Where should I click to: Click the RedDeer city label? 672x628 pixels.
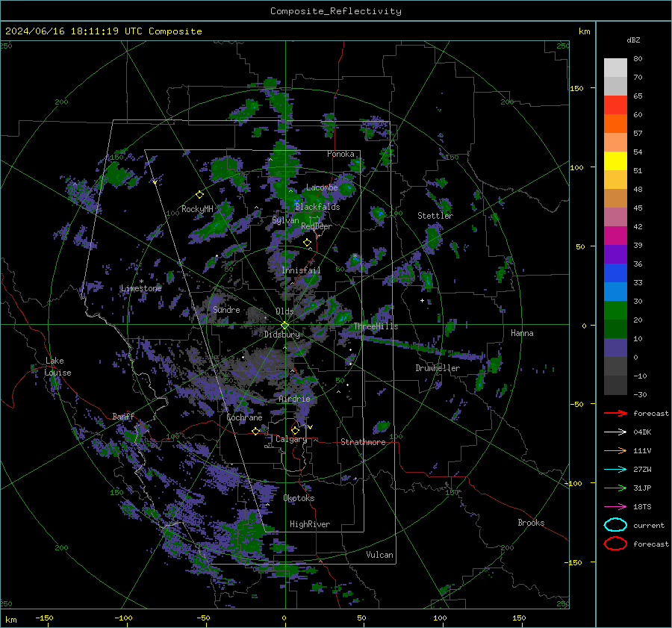(317, 226)
